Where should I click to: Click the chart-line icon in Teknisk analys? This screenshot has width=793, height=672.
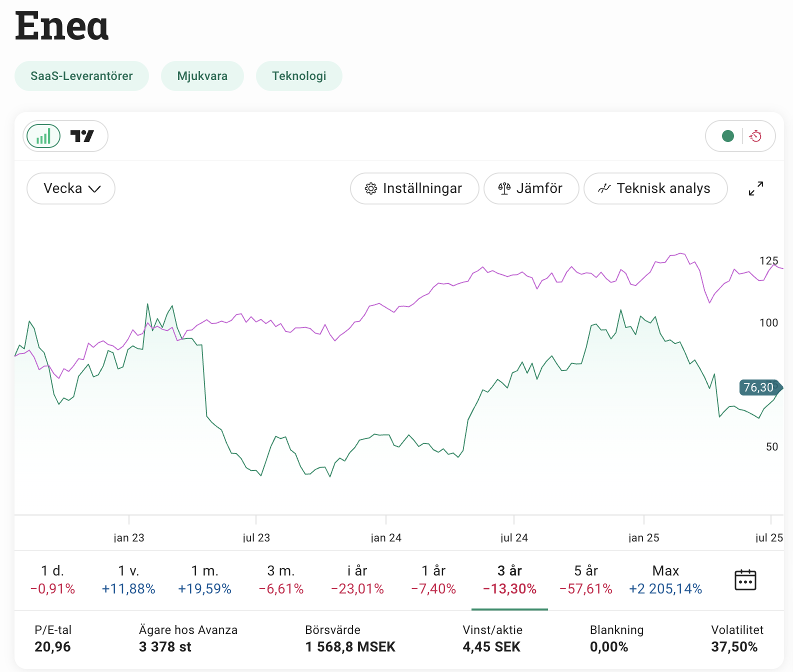pos(604,188)
